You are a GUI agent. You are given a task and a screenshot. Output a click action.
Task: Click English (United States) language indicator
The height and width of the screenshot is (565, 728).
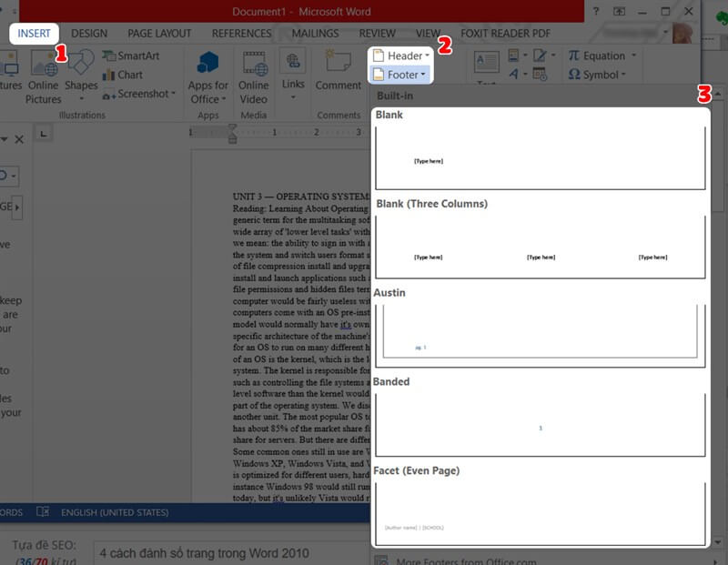click(x=115, y=512)
